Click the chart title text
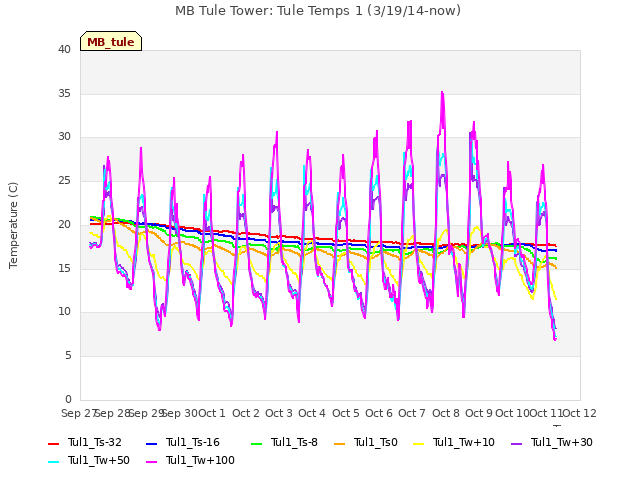This screenshot has height=480, width=640. 318,10
